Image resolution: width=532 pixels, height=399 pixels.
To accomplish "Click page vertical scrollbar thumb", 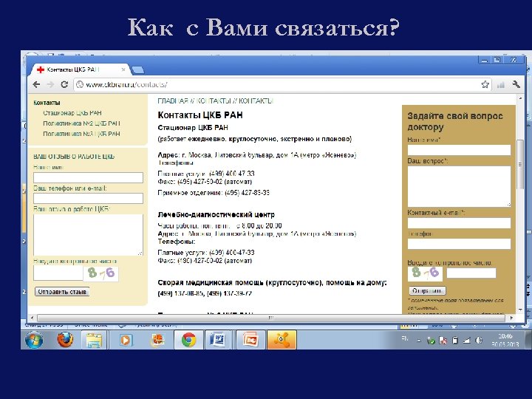I will [x=520, y=165].
